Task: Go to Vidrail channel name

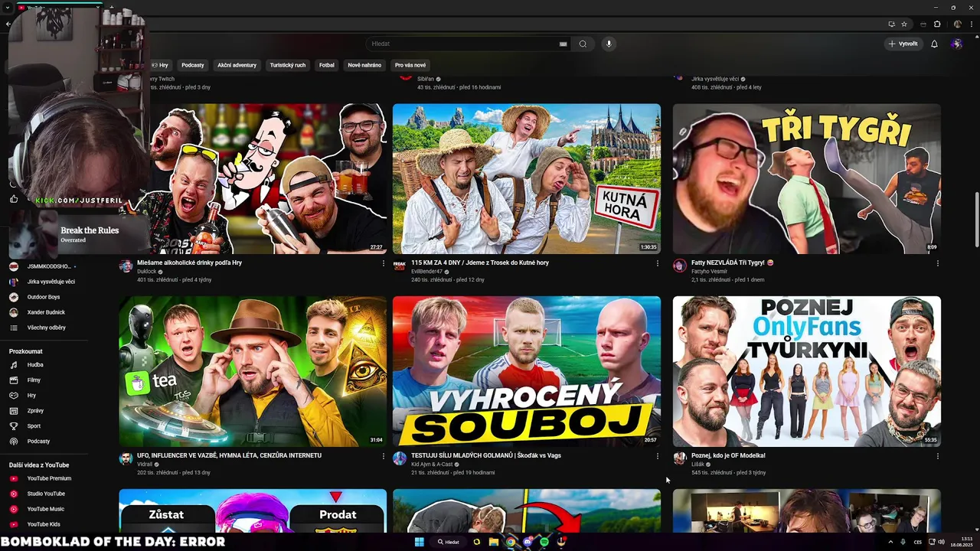Action: (x=145, y=465)
